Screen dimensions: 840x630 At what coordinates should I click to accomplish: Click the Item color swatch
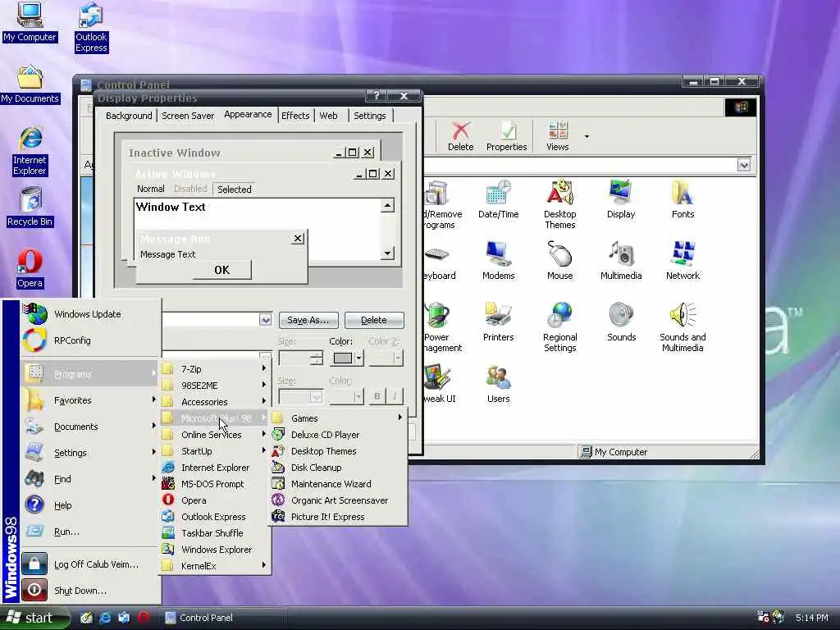pos(343,358)
